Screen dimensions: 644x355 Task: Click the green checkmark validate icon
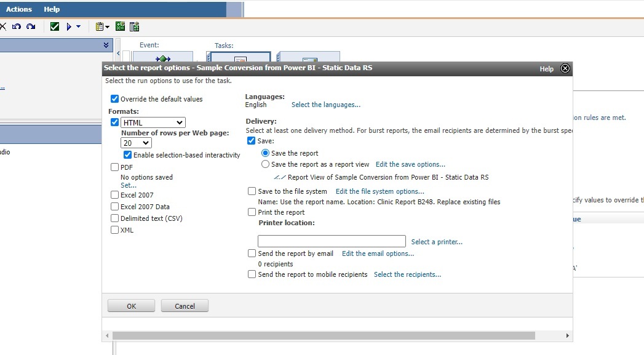55,26
